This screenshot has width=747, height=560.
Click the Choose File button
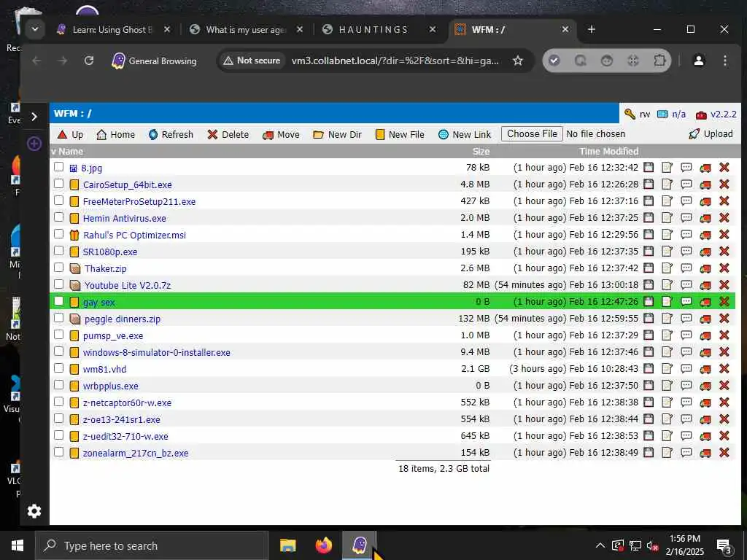click(532, 134)
